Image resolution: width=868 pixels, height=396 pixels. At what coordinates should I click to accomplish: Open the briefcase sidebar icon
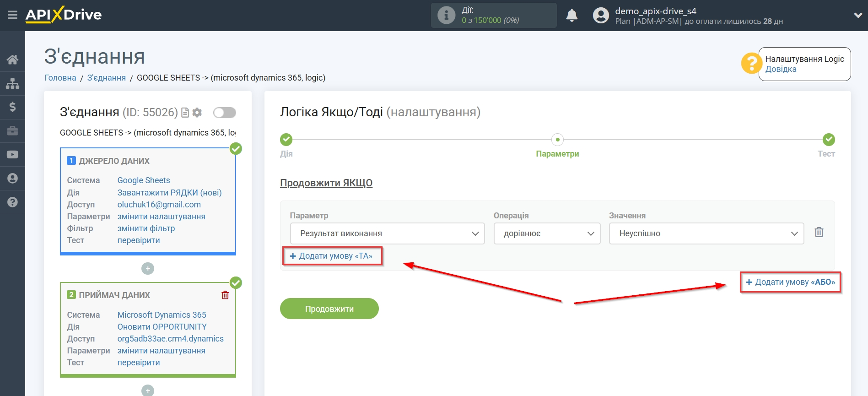12,131
